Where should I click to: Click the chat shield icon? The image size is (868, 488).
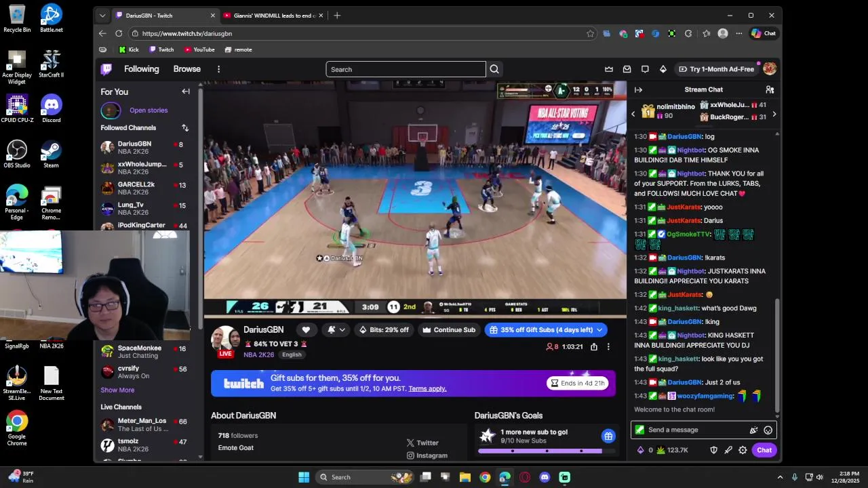coord(713,450)
